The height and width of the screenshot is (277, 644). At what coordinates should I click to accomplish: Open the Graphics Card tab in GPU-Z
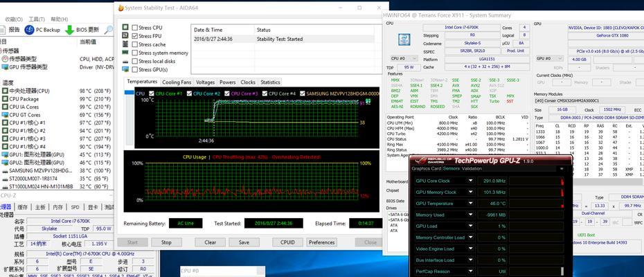(426, 168)
